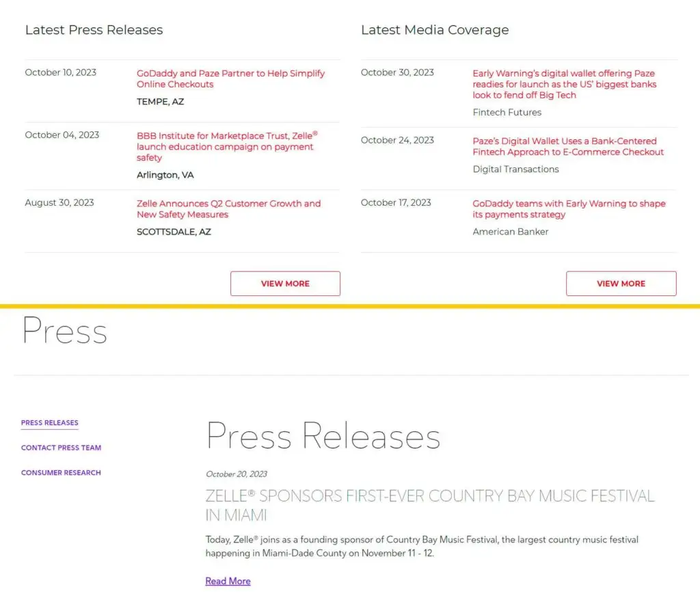700x598 pixels.
Task: Open the Country Bay Music Festival headline
Action: [429, 504]
